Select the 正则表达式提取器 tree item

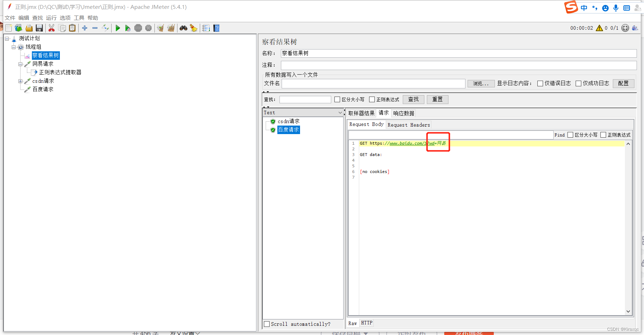[x=57, y=72]
